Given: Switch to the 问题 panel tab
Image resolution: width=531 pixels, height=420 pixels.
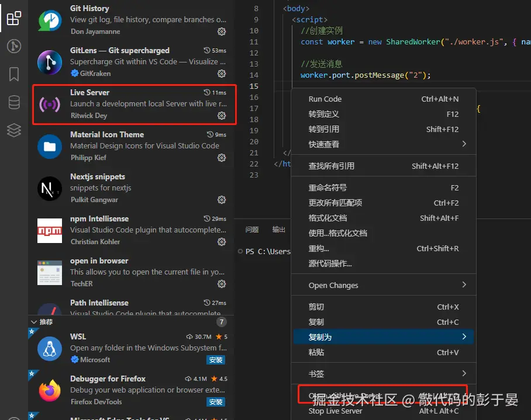Looking at the screenshot, I should tap(252, 230).
